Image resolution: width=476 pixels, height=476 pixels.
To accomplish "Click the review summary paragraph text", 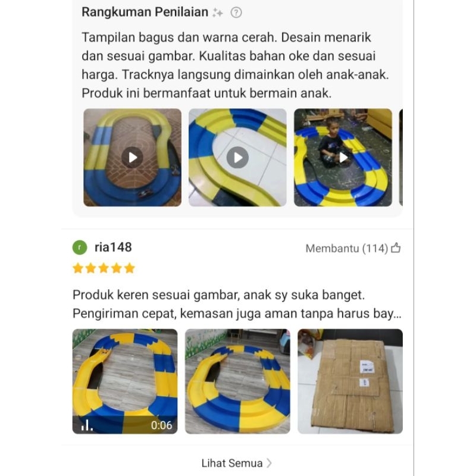I will (x=235, y=65).
